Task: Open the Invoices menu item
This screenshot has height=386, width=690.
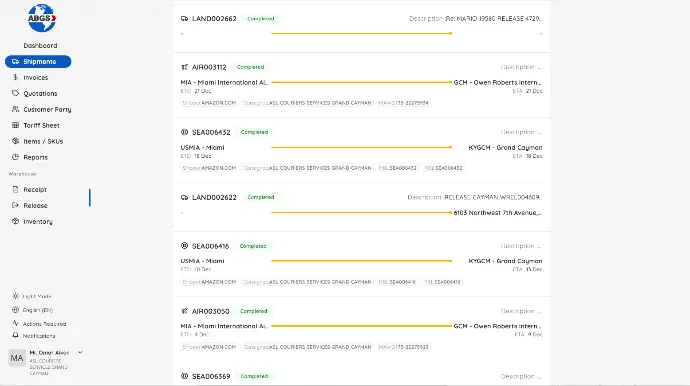Action: point(38,77)
